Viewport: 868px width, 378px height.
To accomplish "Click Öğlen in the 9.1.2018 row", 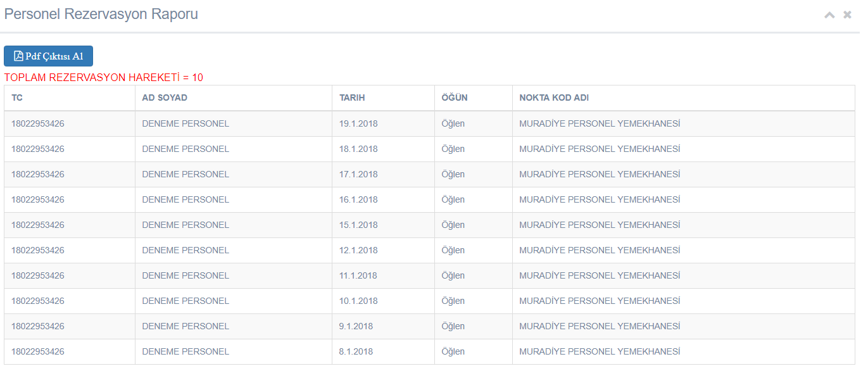I will (453, 326).
